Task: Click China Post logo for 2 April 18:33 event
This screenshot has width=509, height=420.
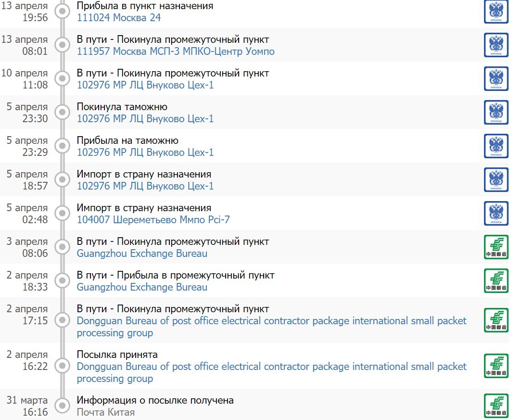Action: click(x=496, y=281)
